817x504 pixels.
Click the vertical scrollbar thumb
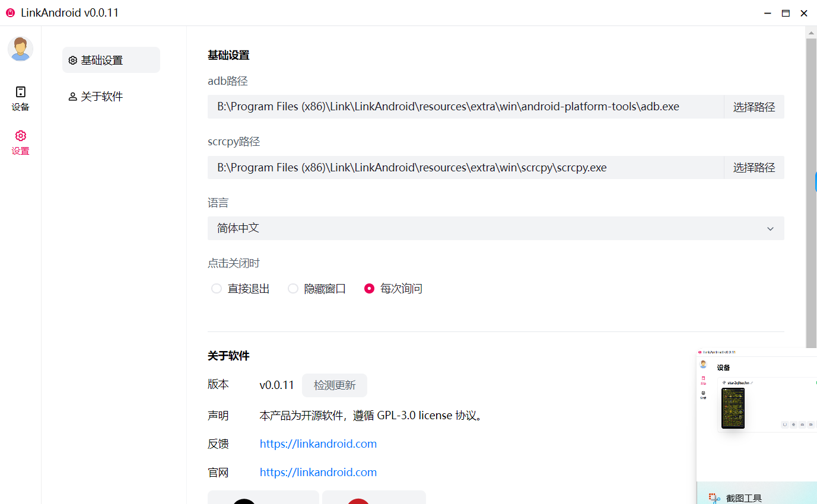tap(811, 193)
